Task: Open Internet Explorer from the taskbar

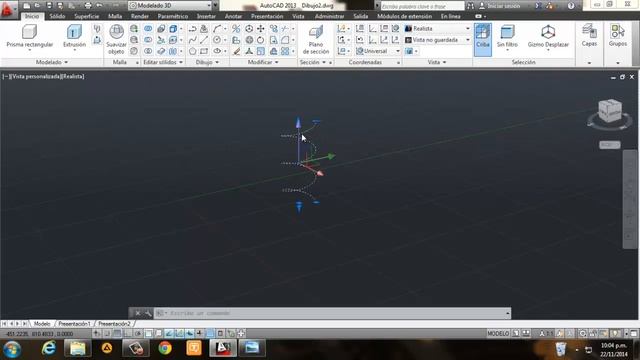Action: coord(49,348)
